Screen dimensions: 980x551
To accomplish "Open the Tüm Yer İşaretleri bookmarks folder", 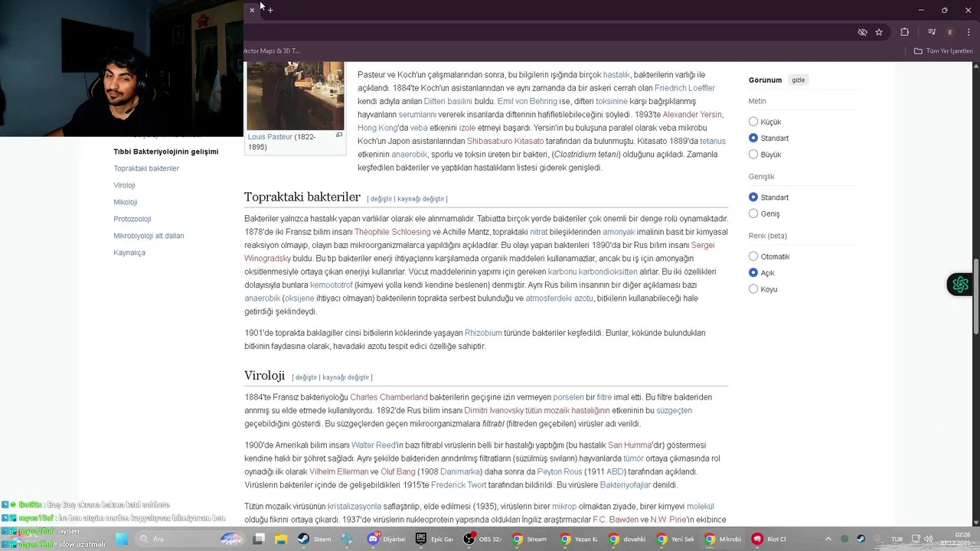I will point(943,51).
